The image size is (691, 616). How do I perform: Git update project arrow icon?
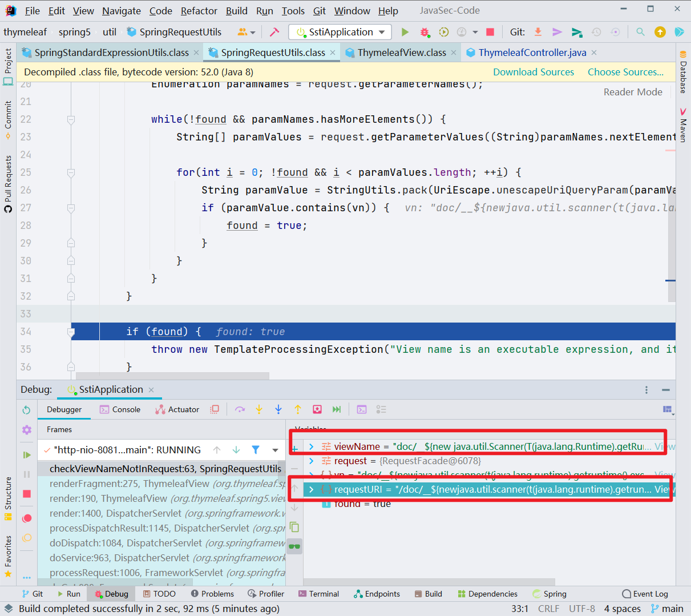[x=538, y=32]
